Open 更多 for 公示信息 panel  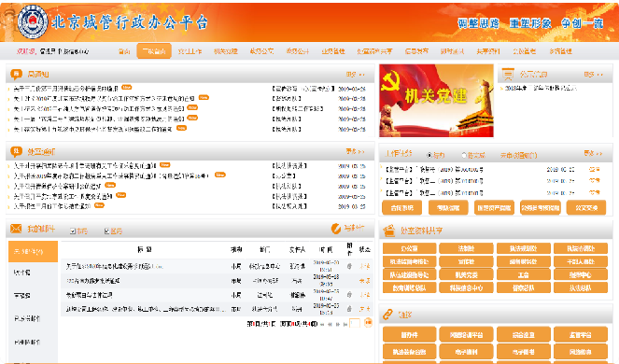pyautogui.click(x=594, y=75)
